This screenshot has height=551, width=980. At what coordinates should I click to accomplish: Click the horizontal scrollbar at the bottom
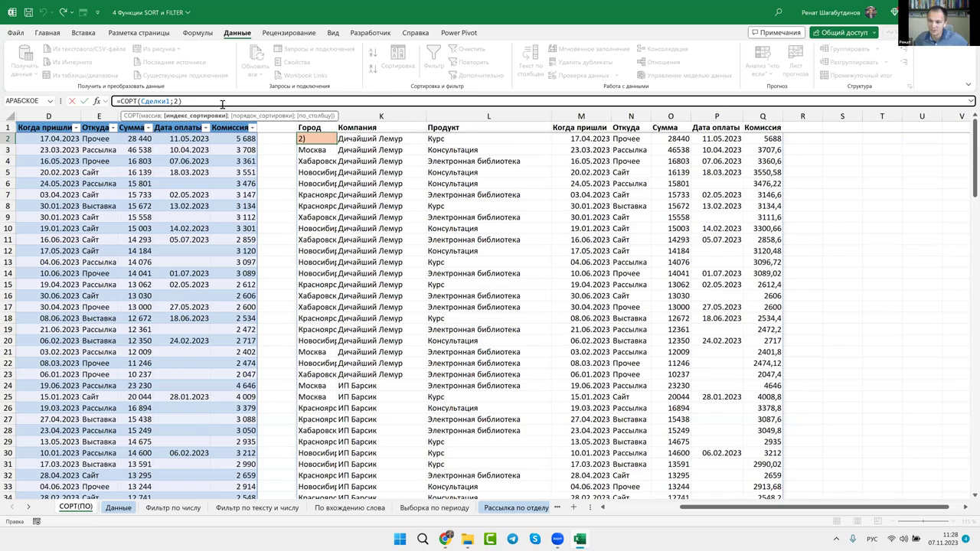tap(813, 507)
